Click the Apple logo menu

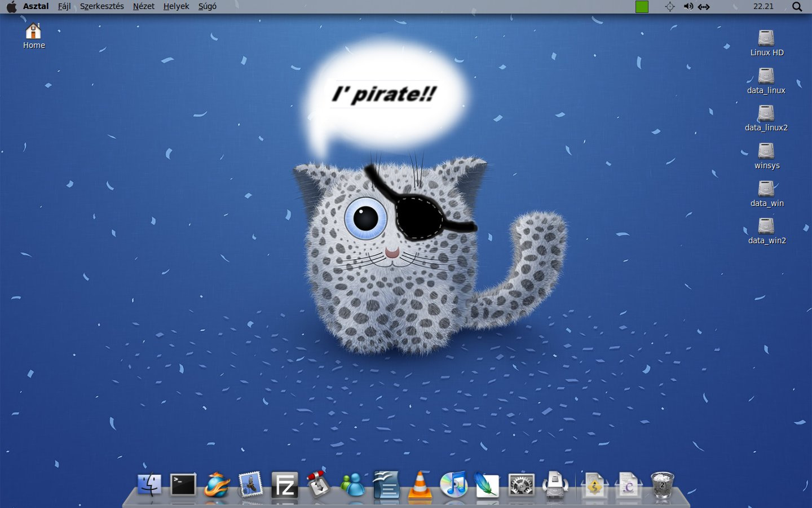coord(11,7)
